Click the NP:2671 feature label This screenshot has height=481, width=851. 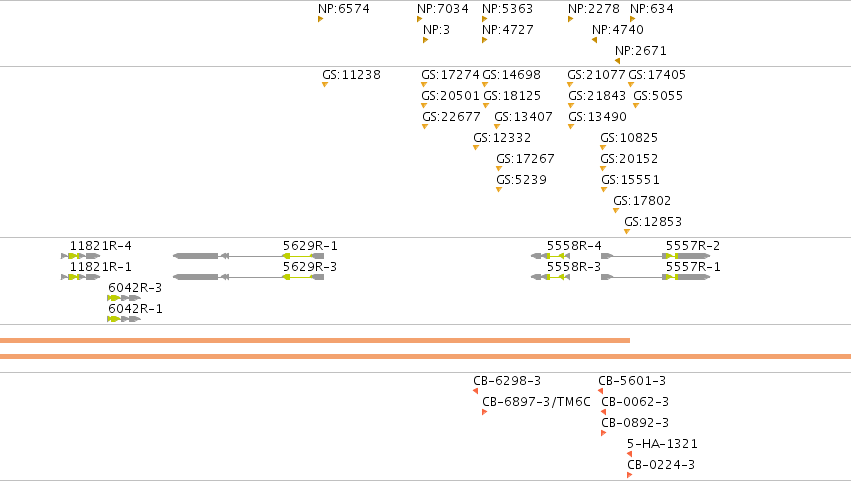(x=640, y=51)
